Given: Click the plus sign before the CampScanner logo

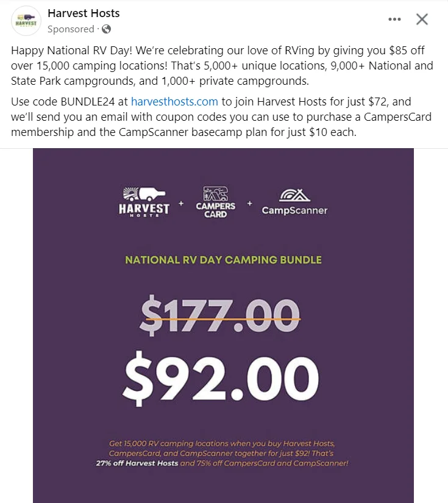Looking at the screenshot, I should coord(249,204).
